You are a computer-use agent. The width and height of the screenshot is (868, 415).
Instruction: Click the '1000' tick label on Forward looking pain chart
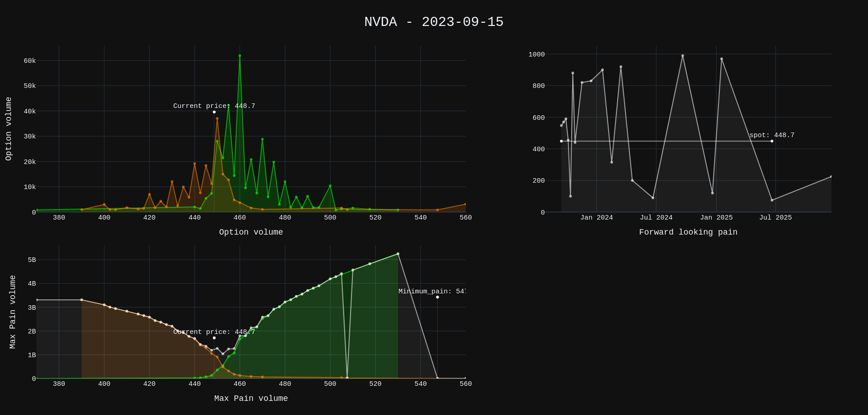click(537, 54)
